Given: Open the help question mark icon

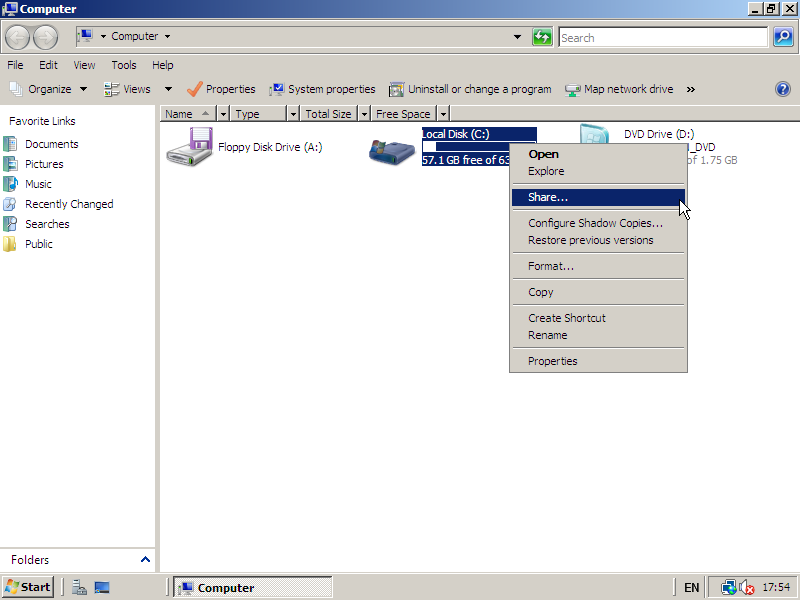Looking at the screenshot, I should (x=783, y=89).
